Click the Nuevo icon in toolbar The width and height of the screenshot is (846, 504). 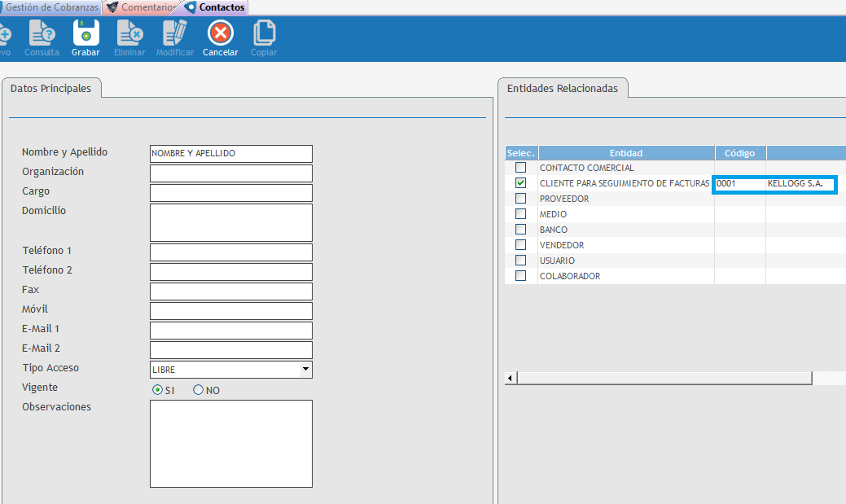tap(4, 34)
